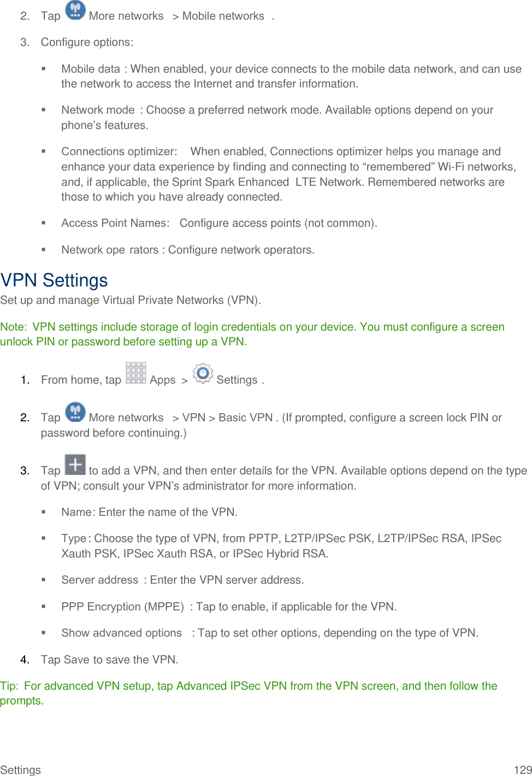
Task: Click the Access Point Names label
Action: [x=115, y=223]
